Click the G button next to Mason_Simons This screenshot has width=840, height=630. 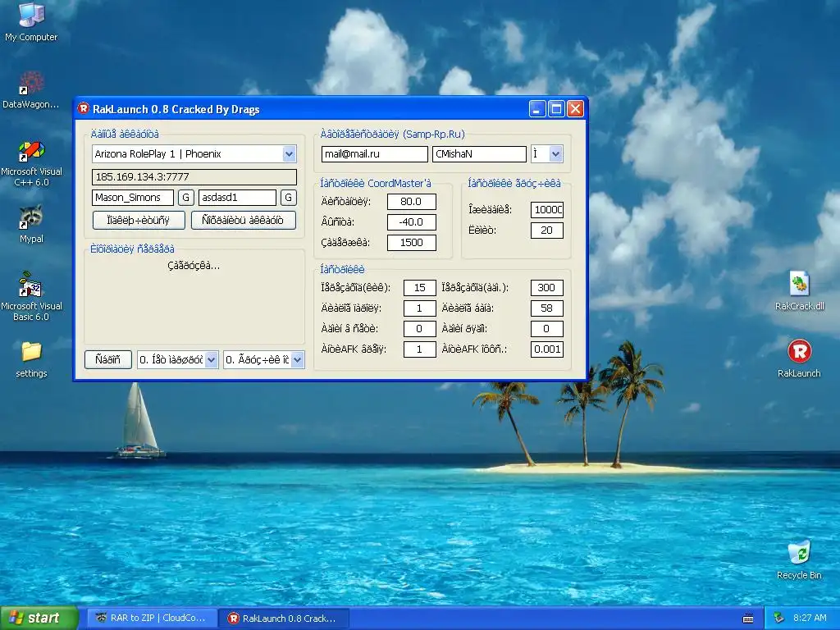[186, 198]
